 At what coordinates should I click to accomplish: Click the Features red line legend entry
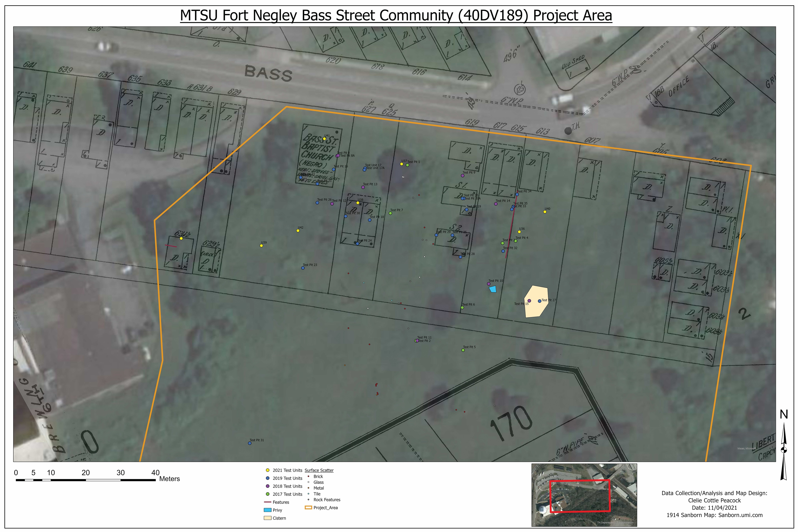(276, 502)
